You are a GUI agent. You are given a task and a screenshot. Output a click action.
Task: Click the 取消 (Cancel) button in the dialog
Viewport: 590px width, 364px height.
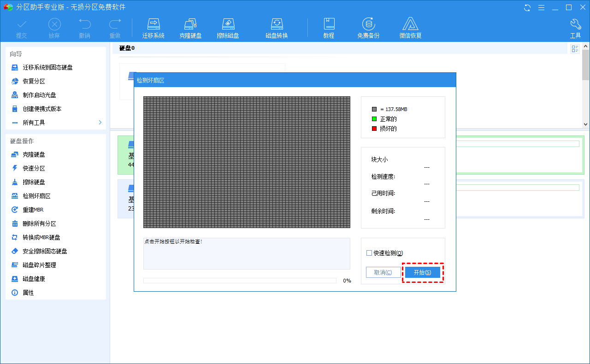click(x=383, y=272)
